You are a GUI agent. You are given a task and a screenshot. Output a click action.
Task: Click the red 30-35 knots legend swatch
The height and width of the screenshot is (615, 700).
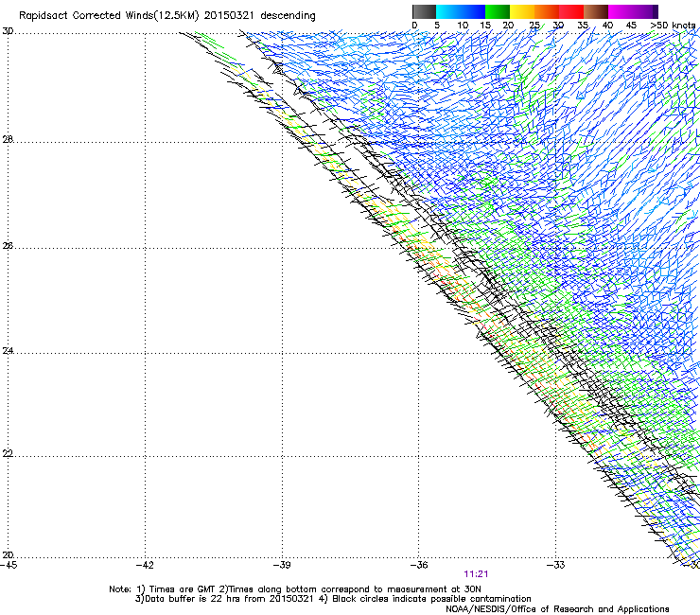tap(571, 11)
